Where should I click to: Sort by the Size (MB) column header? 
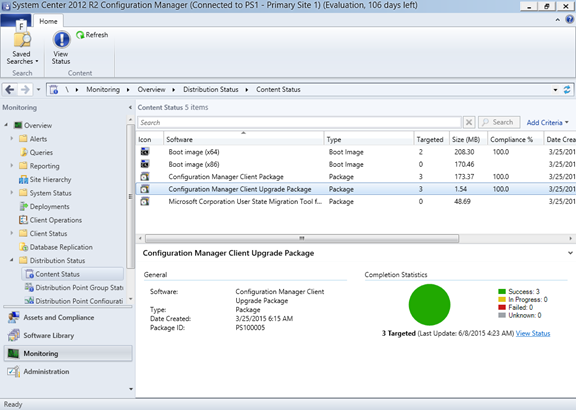(468, 139)
